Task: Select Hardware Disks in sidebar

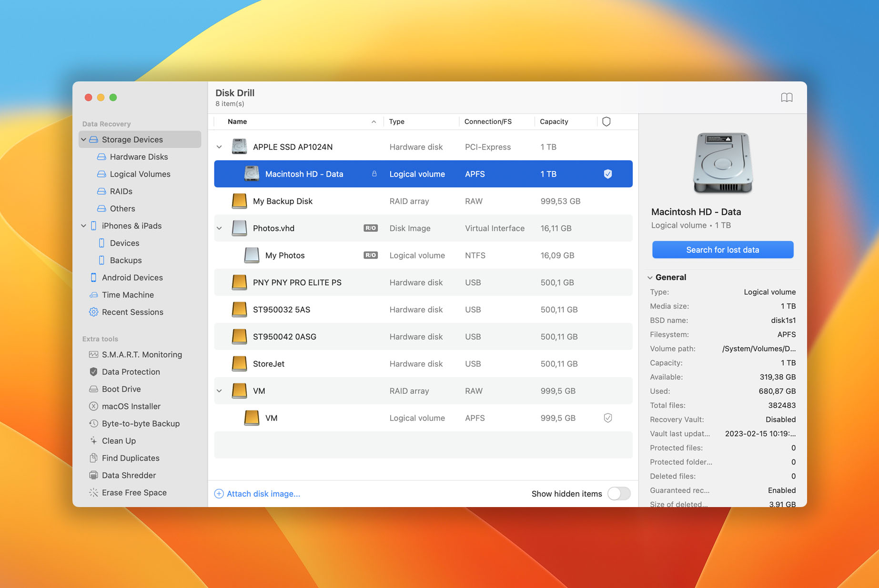Action: (x=138, y=157)
